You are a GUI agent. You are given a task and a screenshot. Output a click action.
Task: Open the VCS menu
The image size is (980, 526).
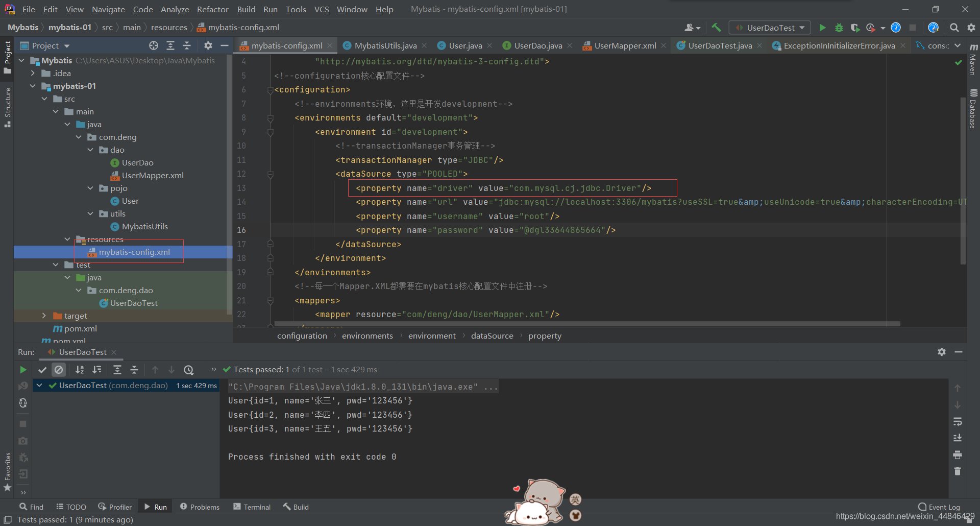322,9
